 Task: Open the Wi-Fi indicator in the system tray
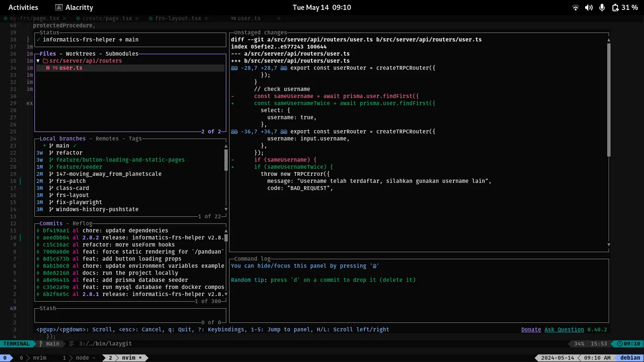click(x=575, y=7)
